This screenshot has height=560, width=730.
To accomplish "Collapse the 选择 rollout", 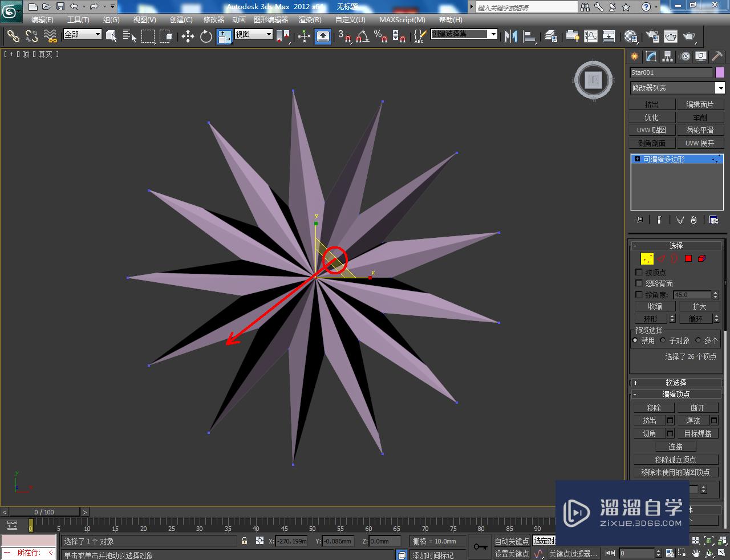I will [676, 246].
